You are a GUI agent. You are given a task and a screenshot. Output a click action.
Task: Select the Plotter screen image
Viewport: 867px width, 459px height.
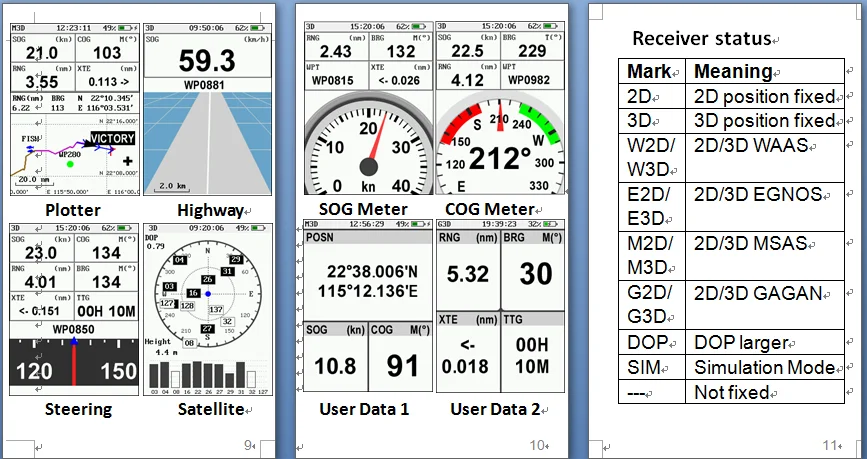(x=75, y=109)
